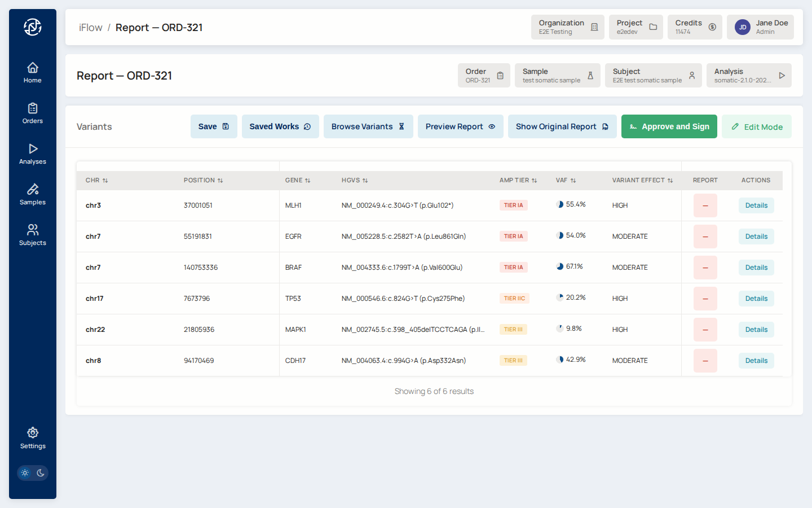Toggle report inclusion for chr3 MLH1 variant

click(x=705, y=205)
